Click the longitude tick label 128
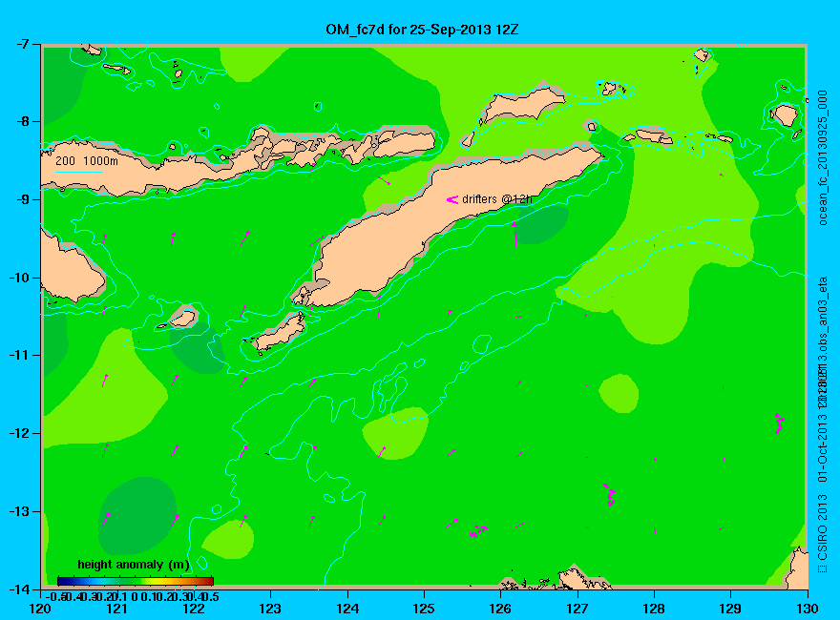840x620 pixels. [654, 609]
